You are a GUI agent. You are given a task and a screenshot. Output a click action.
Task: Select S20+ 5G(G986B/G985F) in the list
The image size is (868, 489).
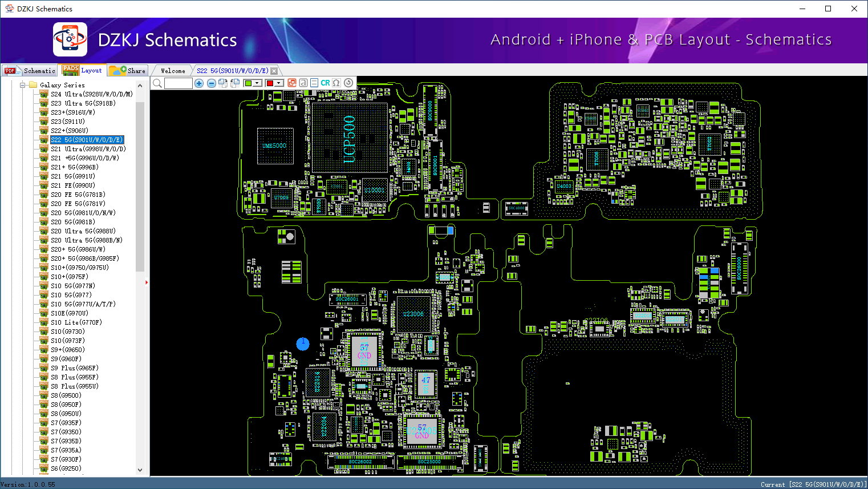[x=85, y=258]
